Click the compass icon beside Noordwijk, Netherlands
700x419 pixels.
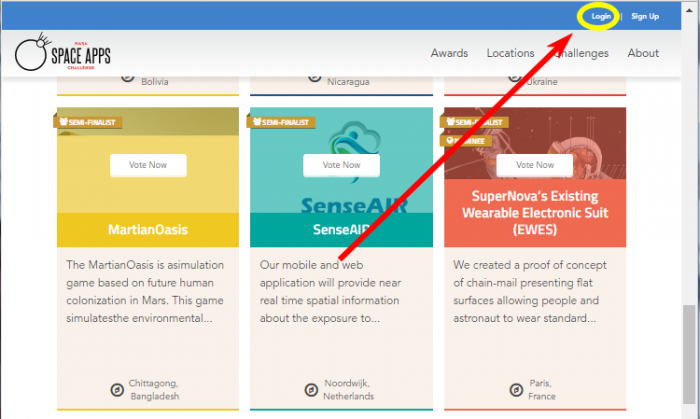tap(311, 390)
